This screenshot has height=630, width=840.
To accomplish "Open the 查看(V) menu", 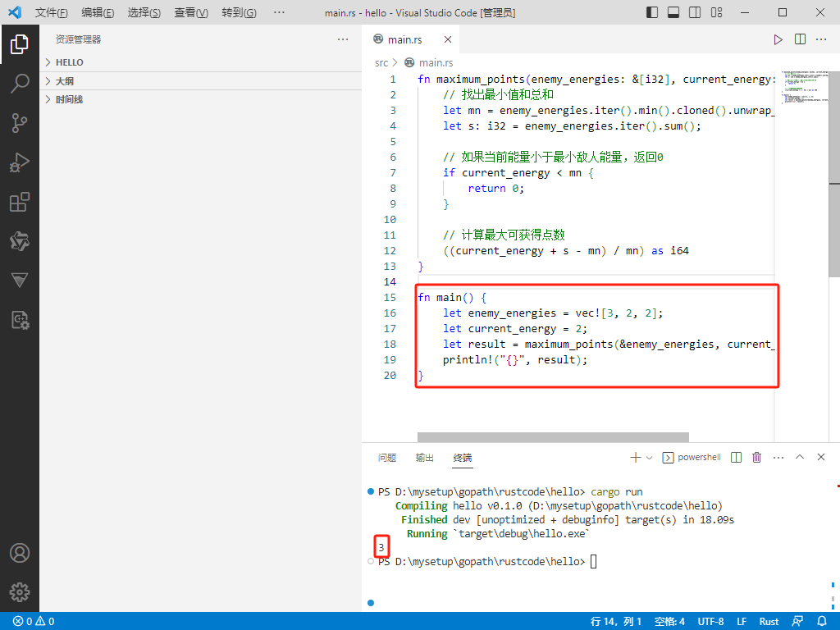I will pos(190,12).
